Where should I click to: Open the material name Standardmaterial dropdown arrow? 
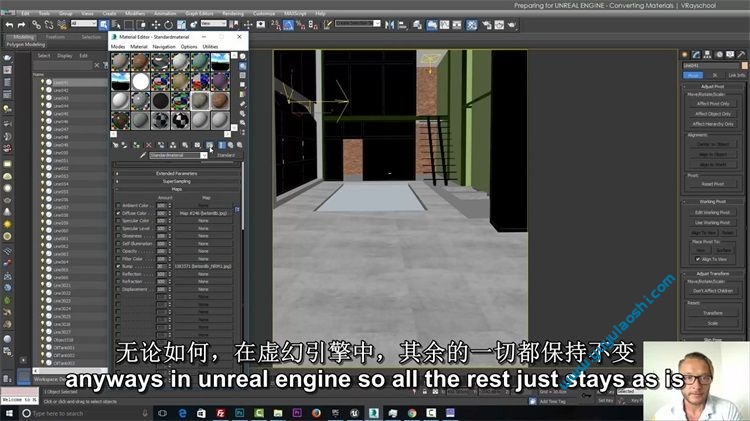point(204,155)
